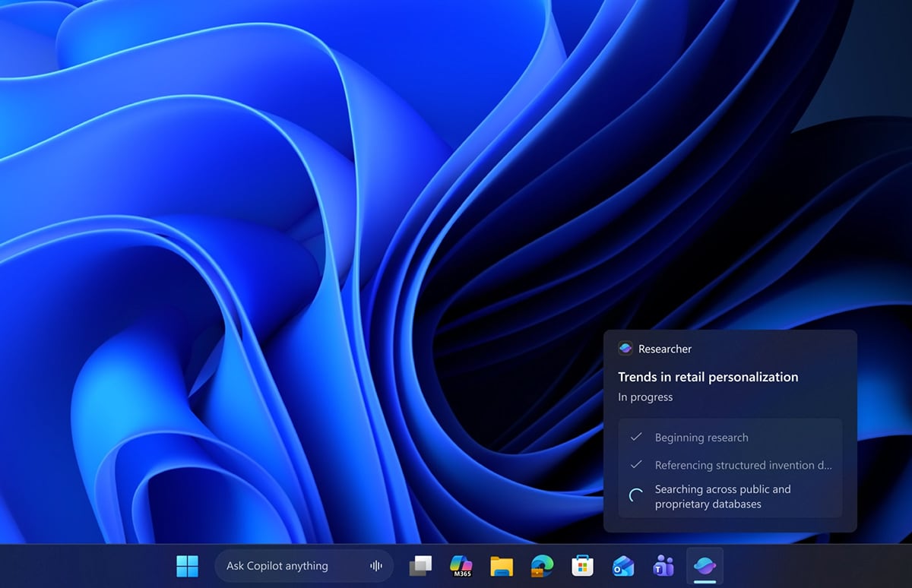Click the Researcher icon in the popup header
Image resolution: width=912 pixels, height=588 pixels.
point(625,349)
